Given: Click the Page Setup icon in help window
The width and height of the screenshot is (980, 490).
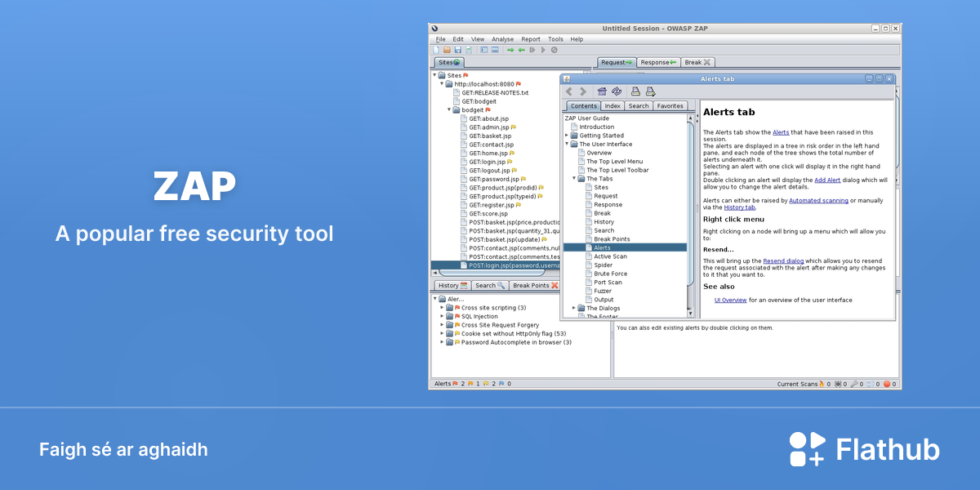Looking at the screenshot, I should (650, 91).
